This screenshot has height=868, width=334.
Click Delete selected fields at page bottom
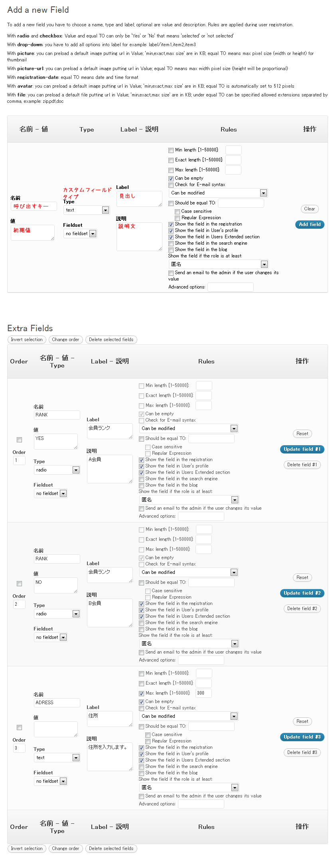coord(111,848)
